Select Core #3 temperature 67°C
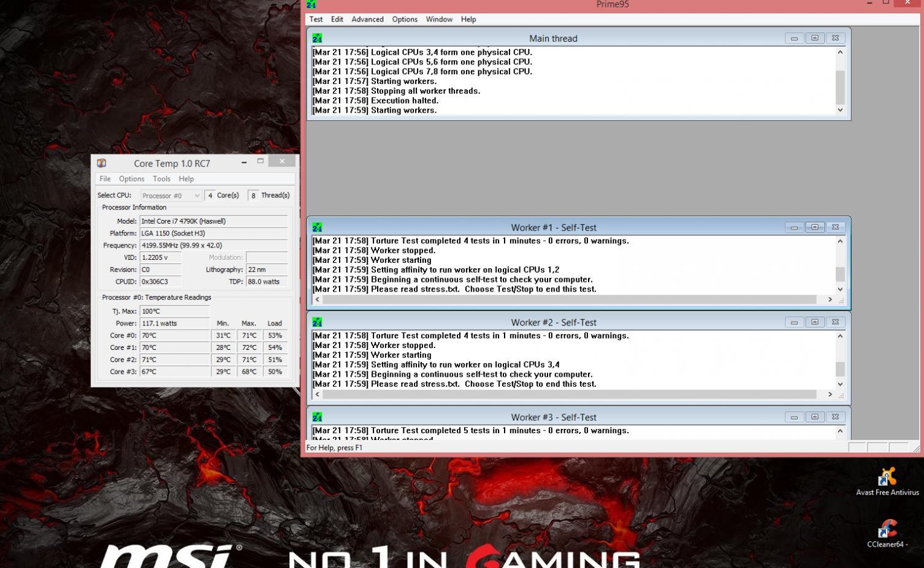Image resolution: width=924 pixels, height=568 pixels. (x=175, y=371)
